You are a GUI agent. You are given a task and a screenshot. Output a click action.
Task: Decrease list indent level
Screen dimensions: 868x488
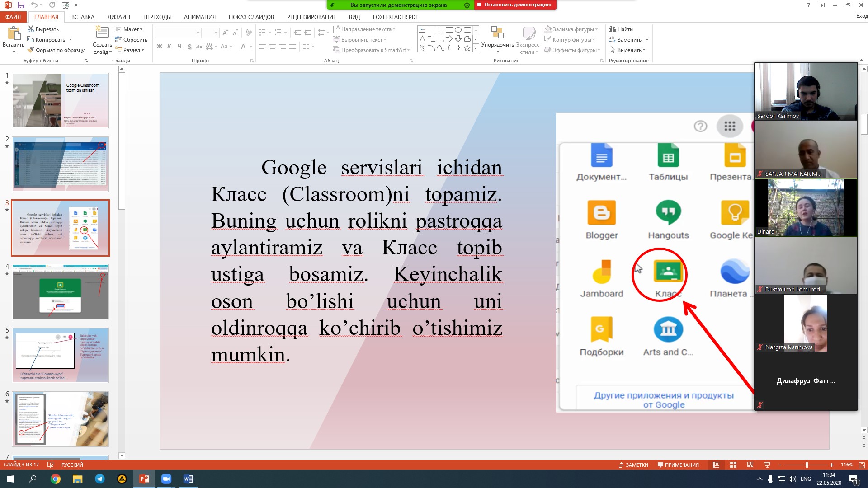pos(297,33)
